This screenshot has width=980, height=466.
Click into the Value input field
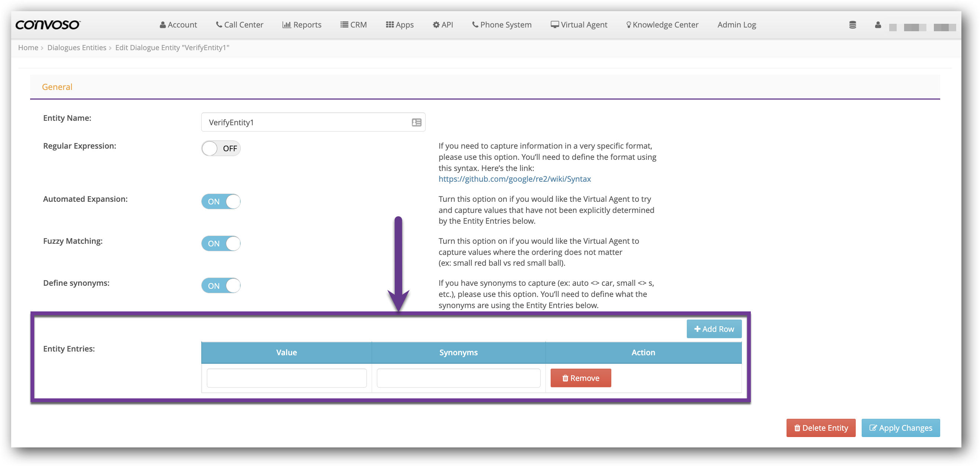pos(286,378)
